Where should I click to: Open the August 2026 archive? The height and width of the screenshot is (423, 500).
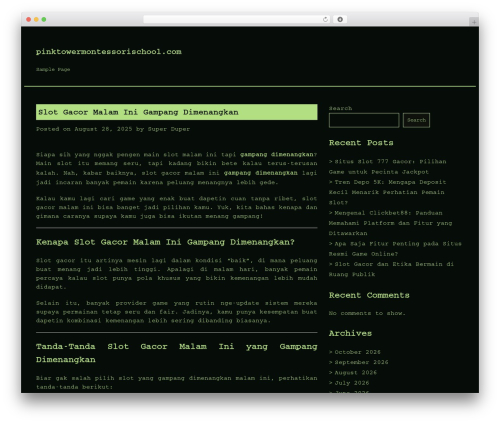(356, 373)
